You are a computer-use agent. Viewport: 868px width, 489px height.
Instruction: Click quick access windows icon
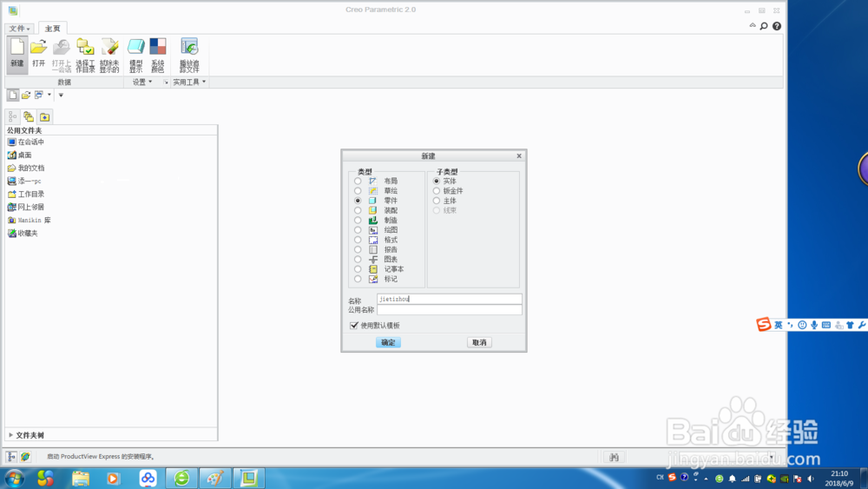pyautogui.click(x=39, y=96)
